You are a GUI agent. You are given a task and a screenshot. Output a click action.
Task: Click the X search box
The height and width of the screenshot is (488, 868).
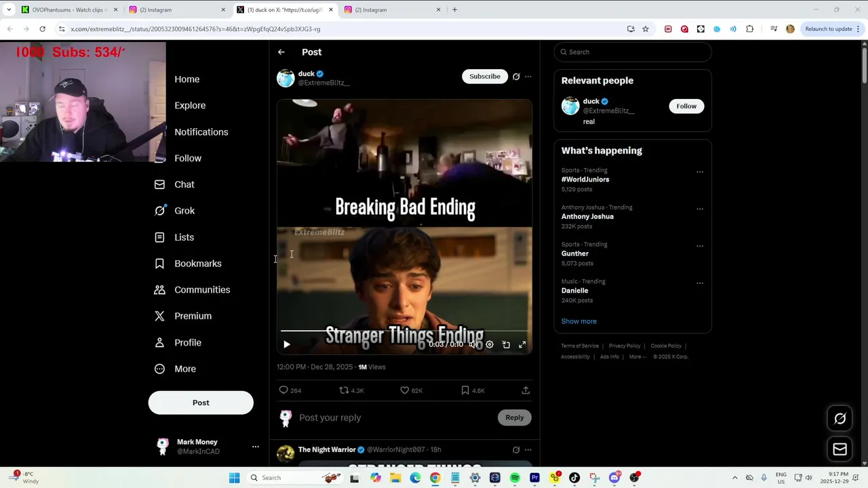[x=632, y=52]
